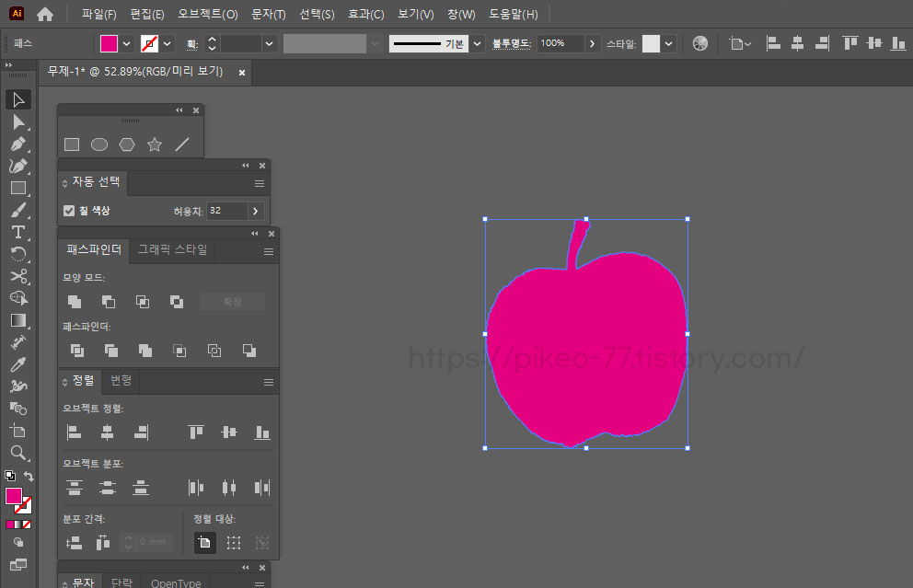Click the no-stroke swatch in control bar
The width and height of the screenshot is (913, 588).
point(150,43)
